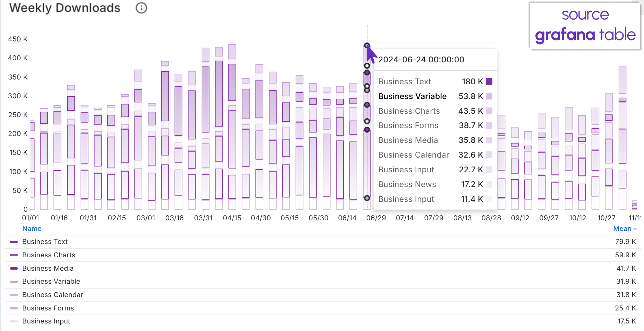644x331 pixels.
Task: Click the 04/15 x-axis date label
Action: [232, 218]
